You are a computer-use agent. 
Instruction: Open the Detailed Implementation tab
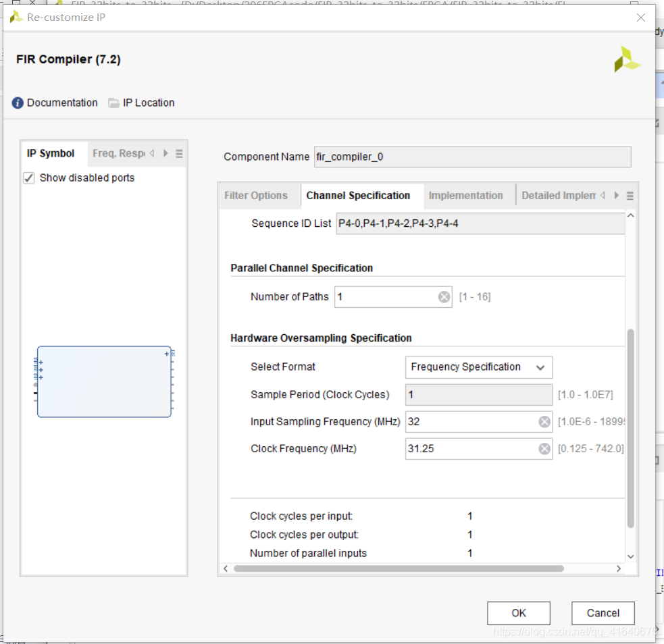[x=558, y=196]
